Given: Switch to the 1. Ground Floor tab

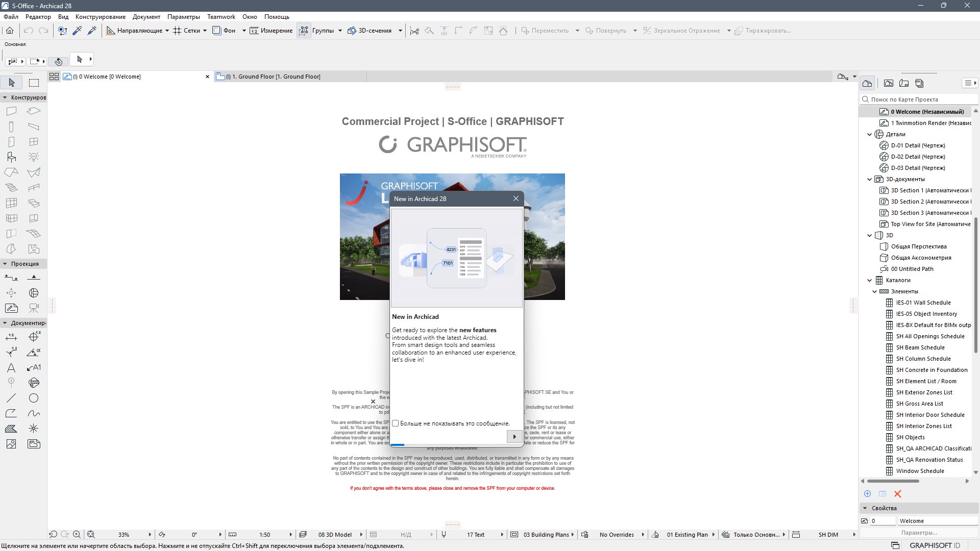Looking at the screenshot, I should (x=289, y=77).
